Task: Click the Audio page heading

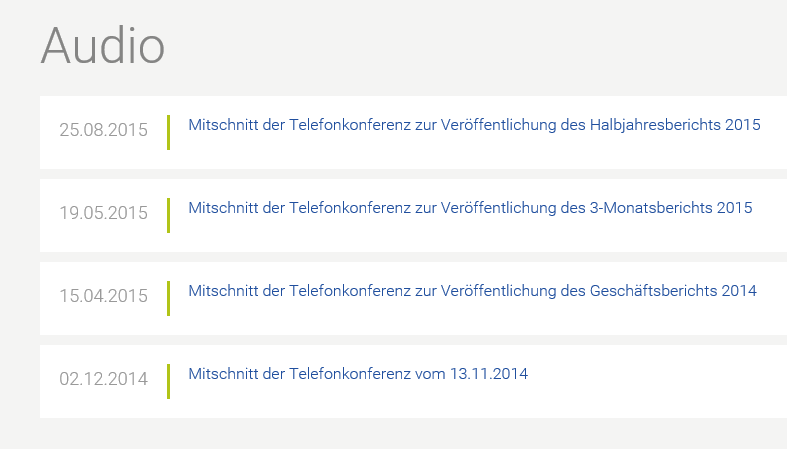Action: click(x=103, y=45)
